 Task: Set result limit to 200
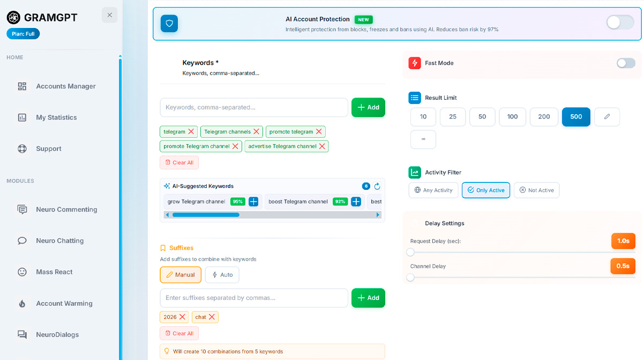coord(544,117)
